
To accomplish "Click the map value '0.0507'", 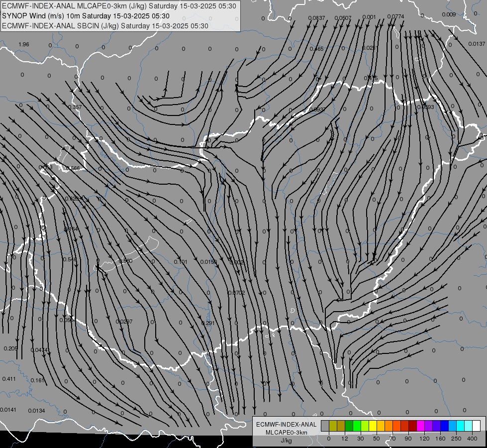I will (x=343, y=18).
